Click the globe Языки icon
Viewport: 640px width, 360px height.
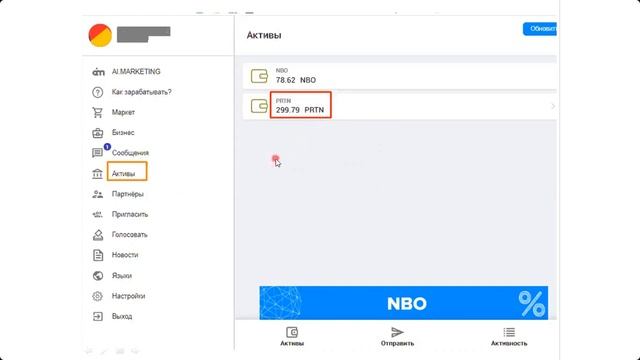tap(98, 276)
